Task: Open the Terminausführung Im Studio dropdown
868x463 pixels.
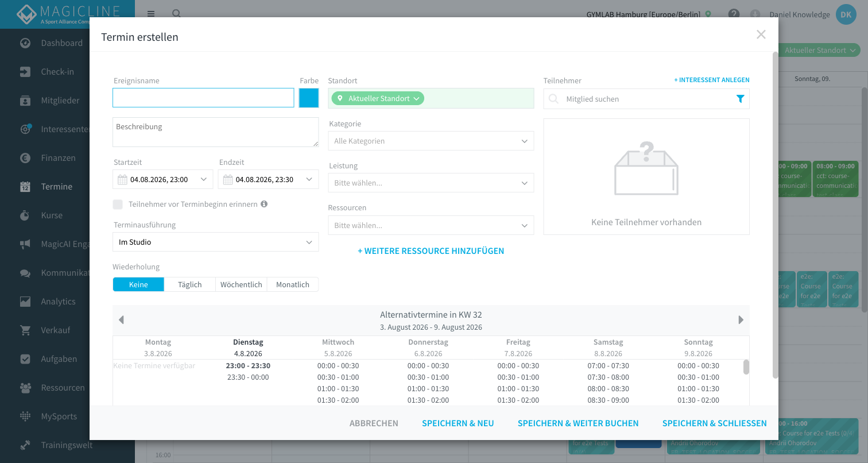Action: pos(216,242)
